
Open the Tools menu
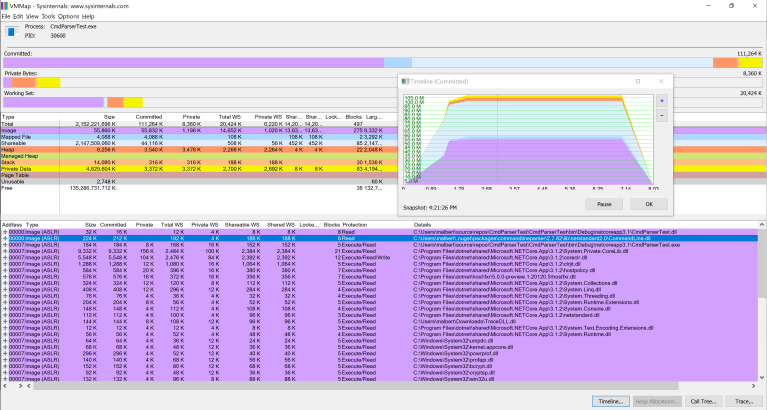(x=48, y=17)
